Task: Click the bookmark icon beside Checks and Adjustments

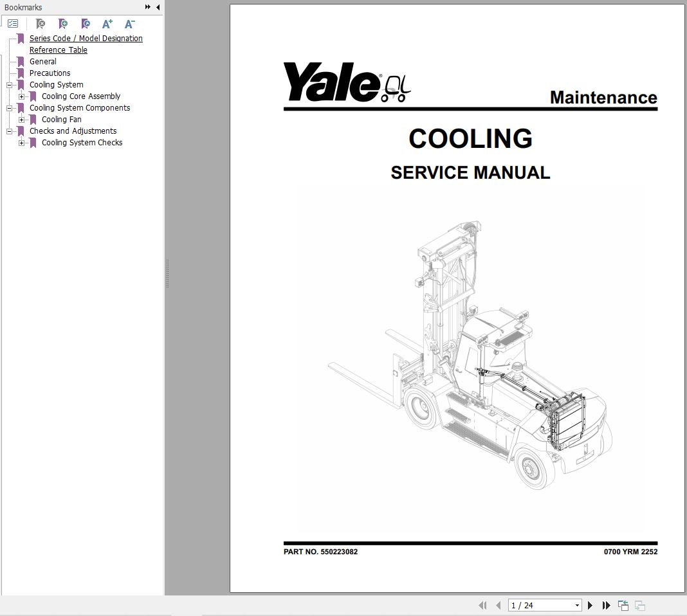Action: click(x=21, y=131)
